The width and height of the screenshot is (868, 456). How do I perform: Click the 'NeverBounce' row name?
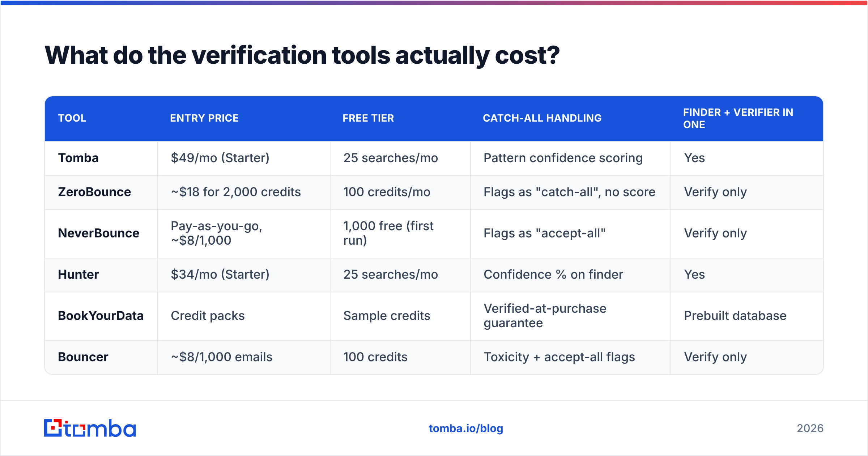coord(99,233)
